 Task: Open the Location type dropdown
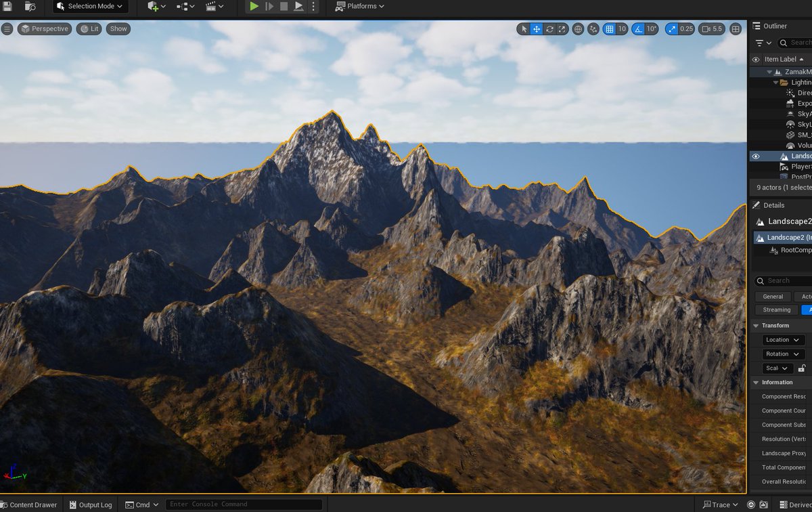(783, 340)
